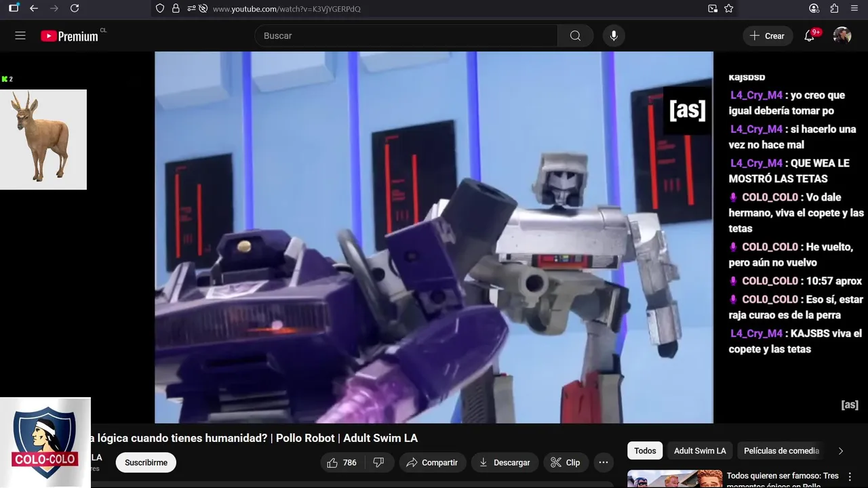Viewport: 868px width, 488px height.
Task: Open the YouTube hamburger guide menu
Action: 20,36
